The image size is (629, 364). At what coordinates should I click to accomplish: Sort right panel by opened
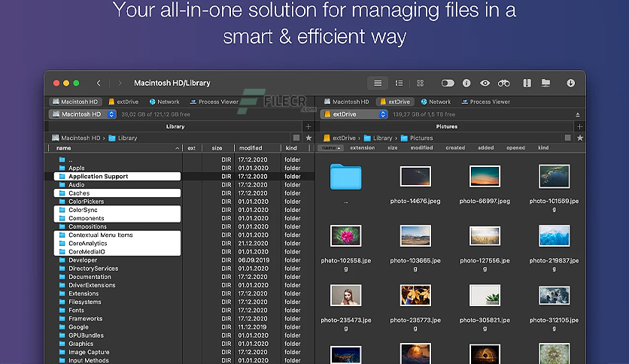(515, 147)
